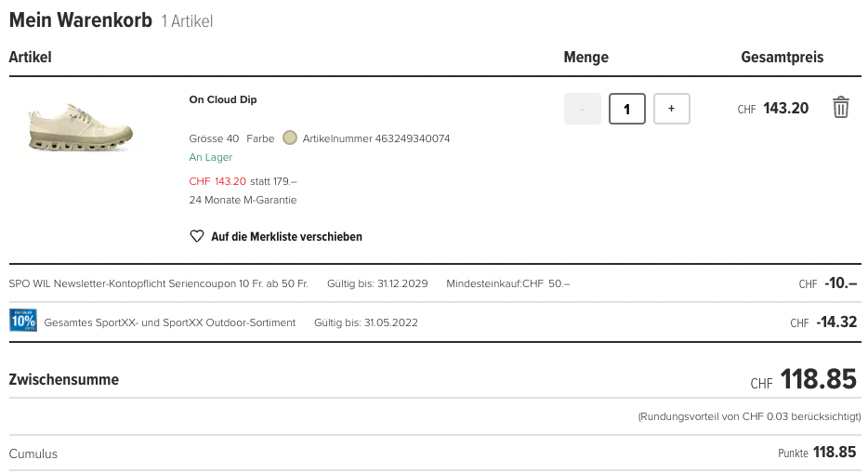The height and width of the screenshot is (473, 868).
Task: Click the Cumulus row label
Action: (33, 453)
